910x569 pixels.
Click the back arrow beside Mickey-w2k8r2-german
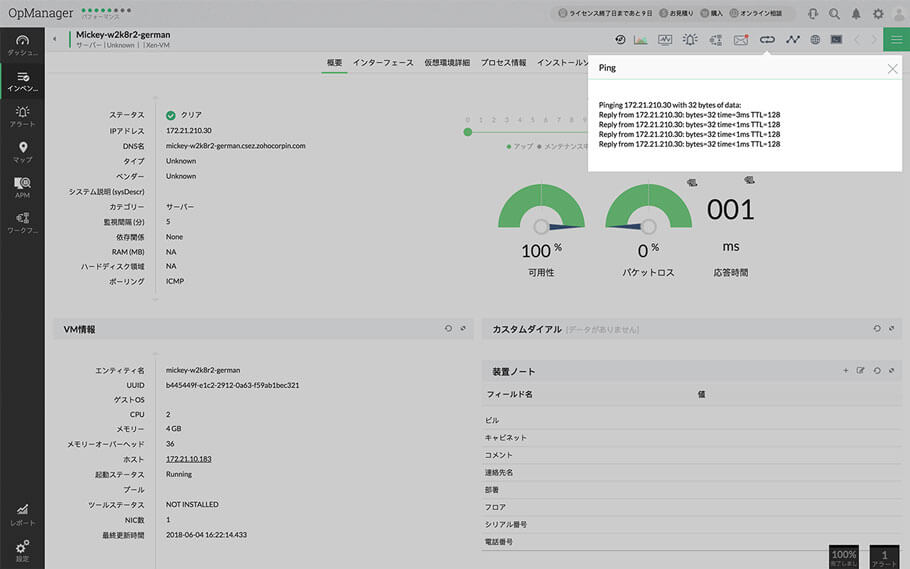54,39
